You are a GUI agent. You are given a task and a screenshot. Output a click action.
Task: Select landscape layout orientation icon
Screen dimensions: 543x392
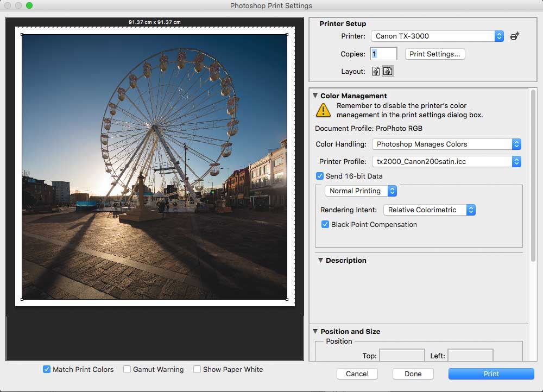388,71
